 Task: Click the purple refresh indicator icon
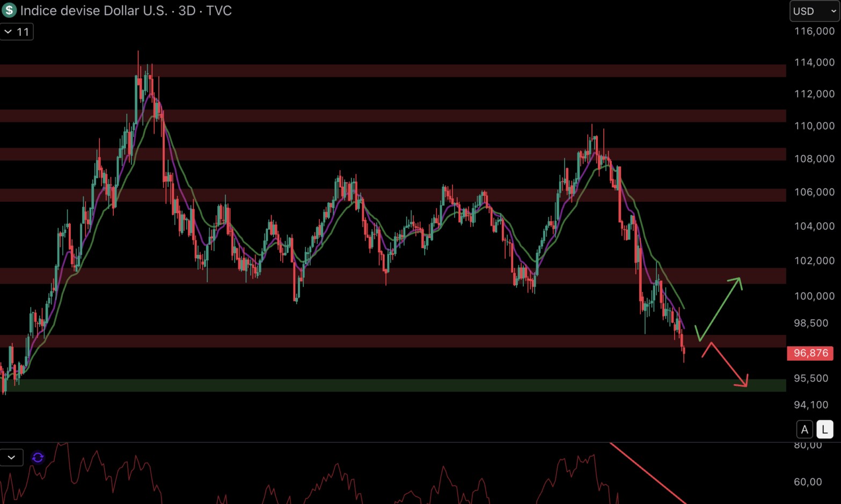[x=38, y=457]
